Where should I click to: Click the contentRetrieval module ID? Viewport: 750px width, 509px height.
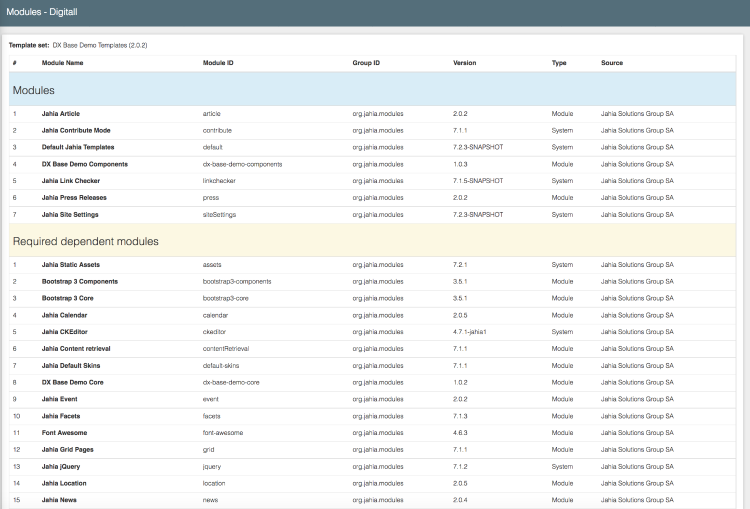point(226,349)
